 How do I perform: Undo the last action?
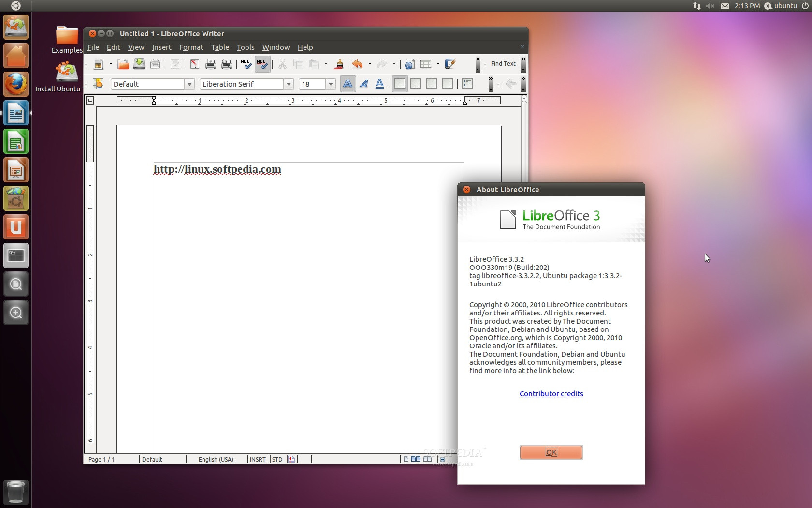tap(358, 64)
